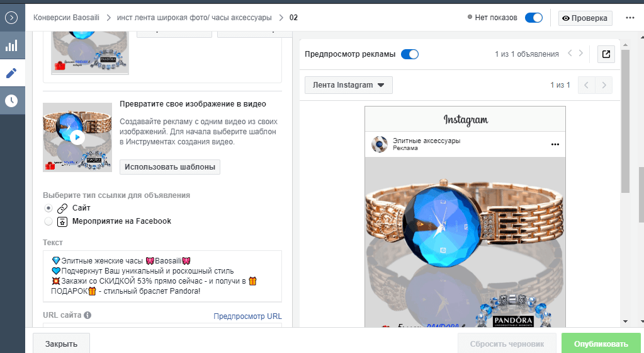Select the Мероприятие на Facebook radio button
Screen dimensions: 644x353
[x=48, y=221]
